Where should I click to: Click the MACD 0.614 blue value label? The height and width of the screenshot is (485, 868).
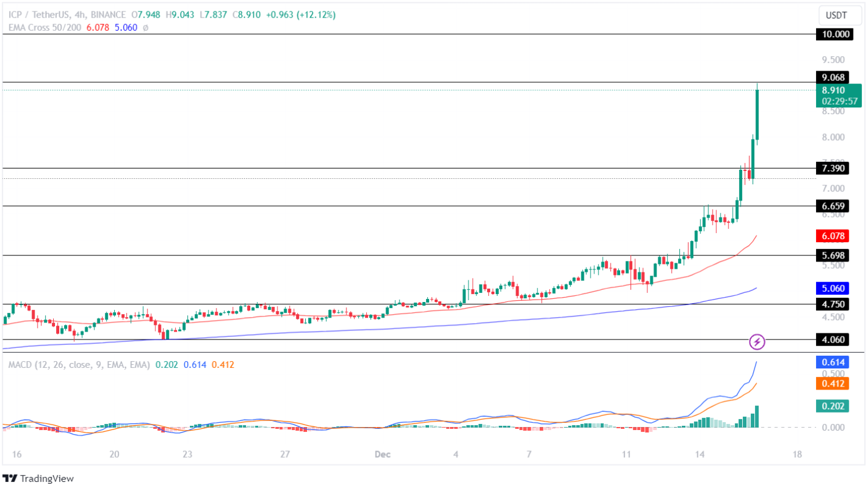[x=832, y=362]
